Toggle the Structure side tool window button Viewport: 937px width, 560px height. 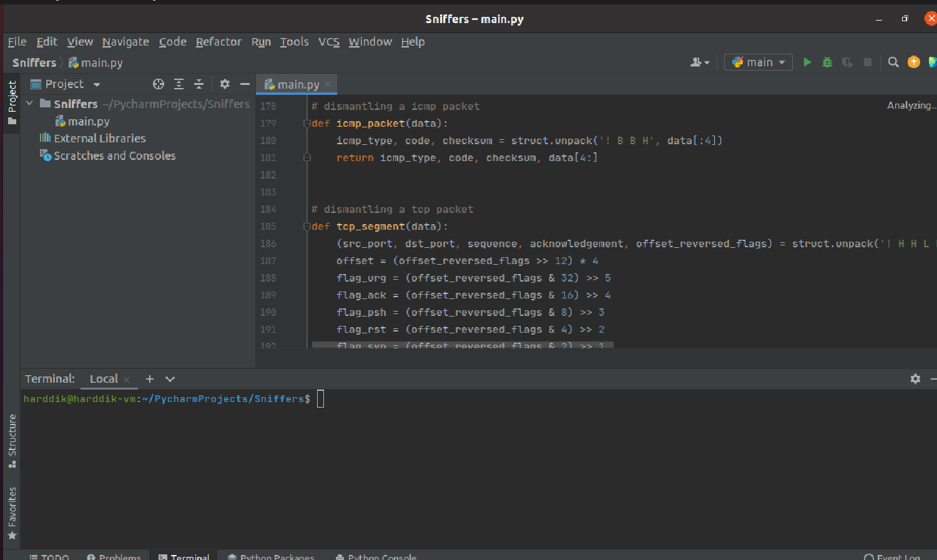point(12,441)
